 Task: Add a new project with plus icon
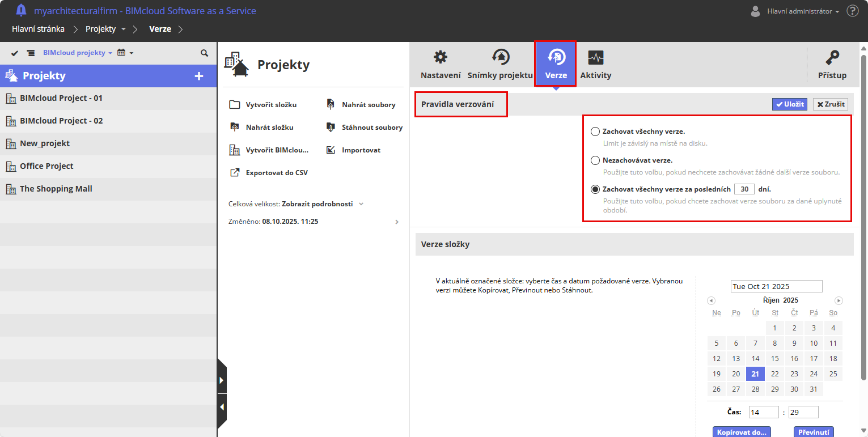point(199,76)
